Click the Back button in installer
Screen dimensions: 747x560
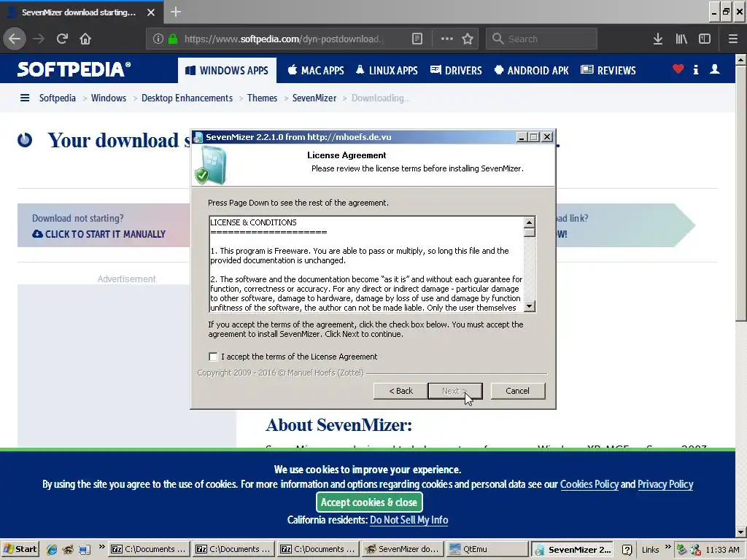pos(400,391)
